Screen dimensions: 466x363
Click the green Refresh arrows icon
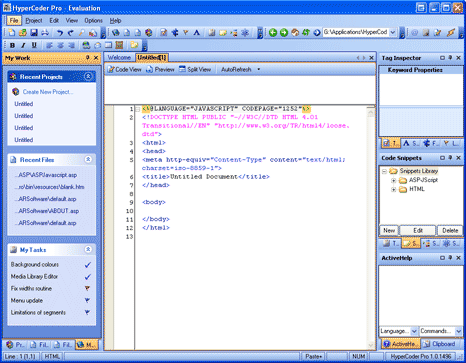(x=306, y=33)
